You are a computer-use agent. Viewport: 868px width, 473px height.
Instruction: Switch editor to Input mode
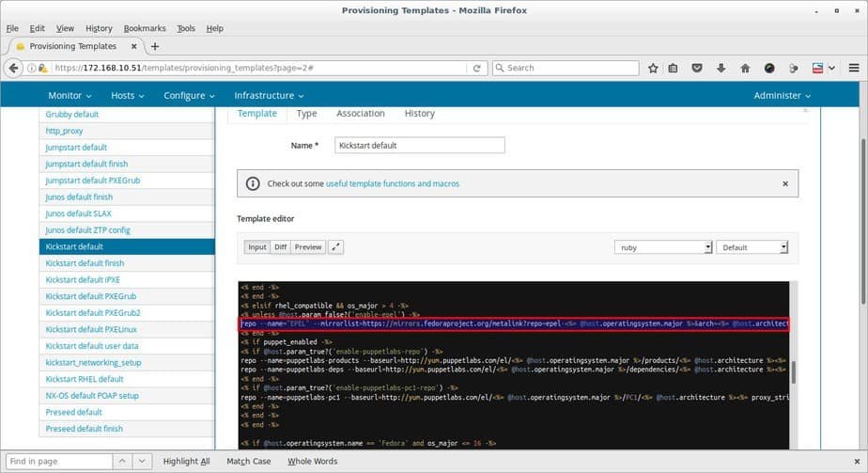(x=256, y=247)
